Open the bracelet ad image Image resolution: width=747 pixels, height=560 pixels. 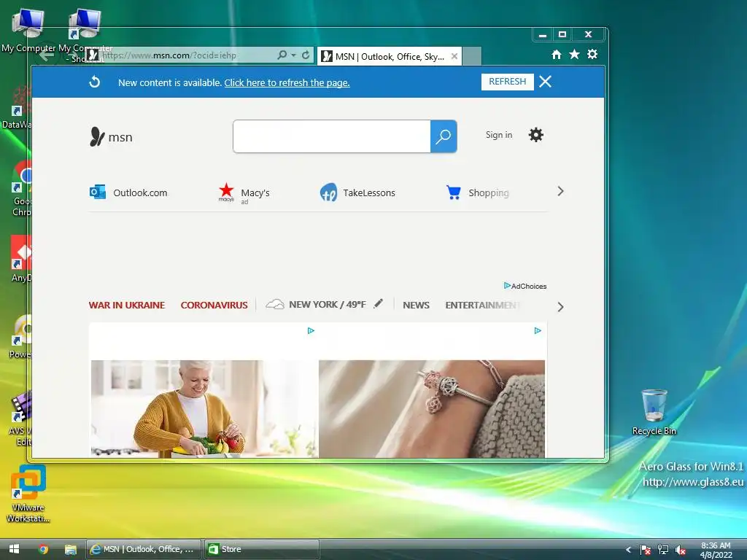click(432, 408)
